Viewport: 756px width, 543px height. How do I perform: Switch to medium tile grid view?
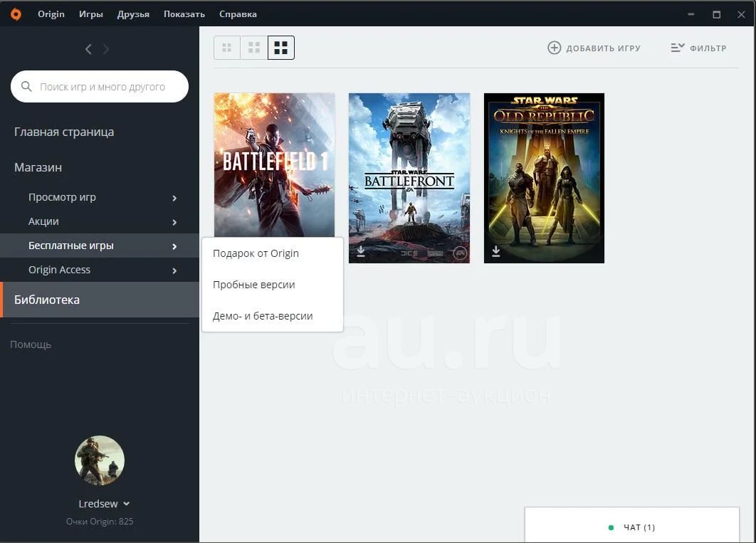[254, 48]
